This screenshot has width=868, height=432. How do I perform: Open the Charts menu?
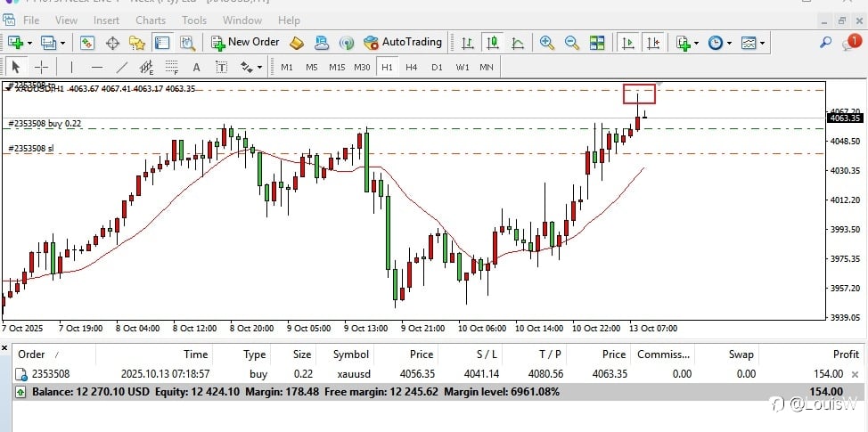pyautogui.click(x=151, y=20)
